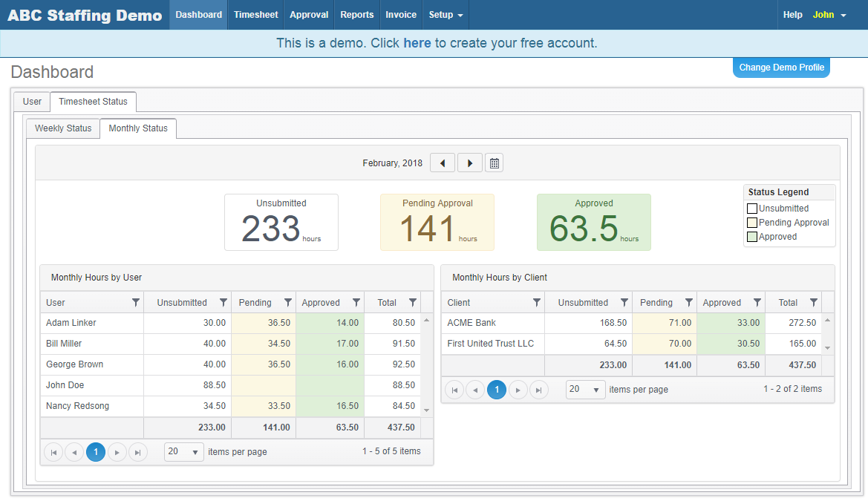Open items per page dropdown in client table
The height and width of the screenshot is (501, 868).
pos(585,389)
